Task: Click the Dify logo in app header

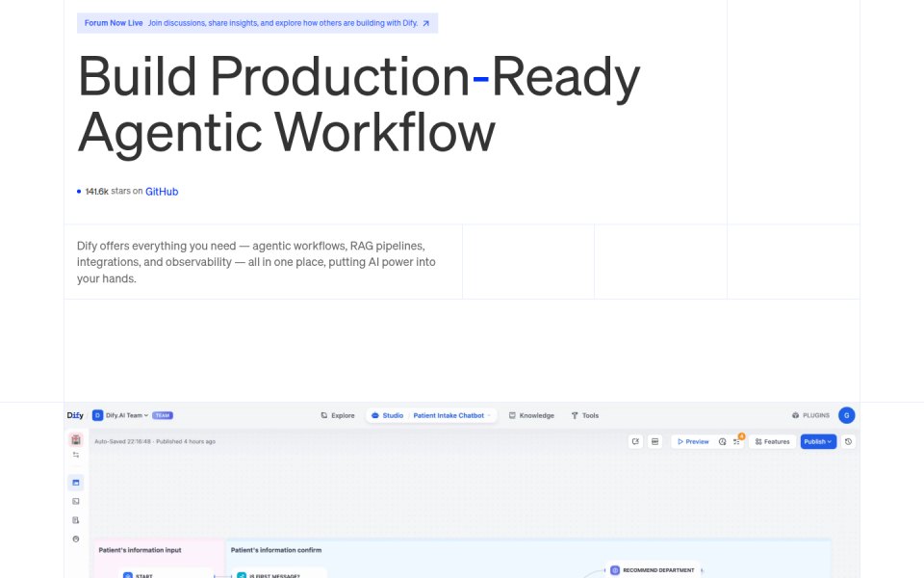Action: tap(75, 415)
